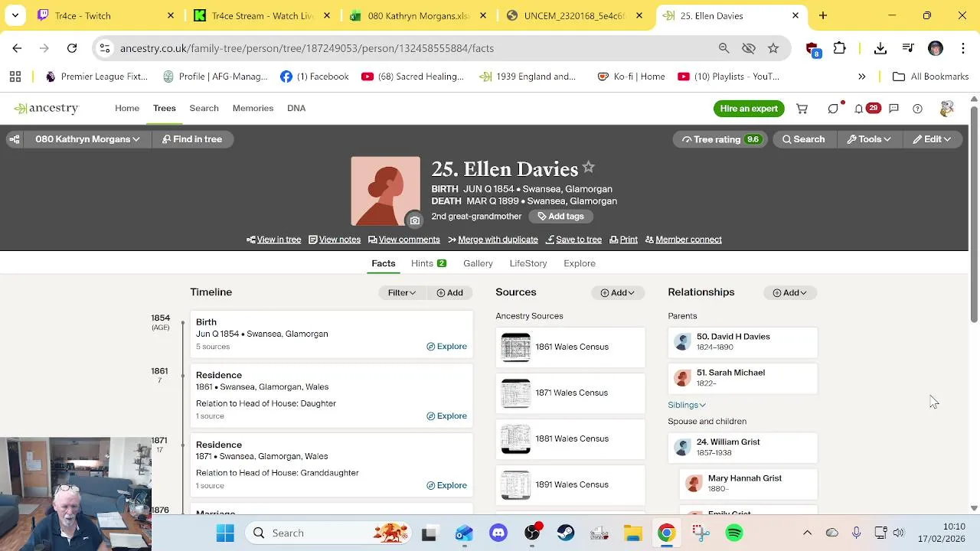980x551 pixels.
Task: Open the DNA menu item
Action: pos(296,108)
